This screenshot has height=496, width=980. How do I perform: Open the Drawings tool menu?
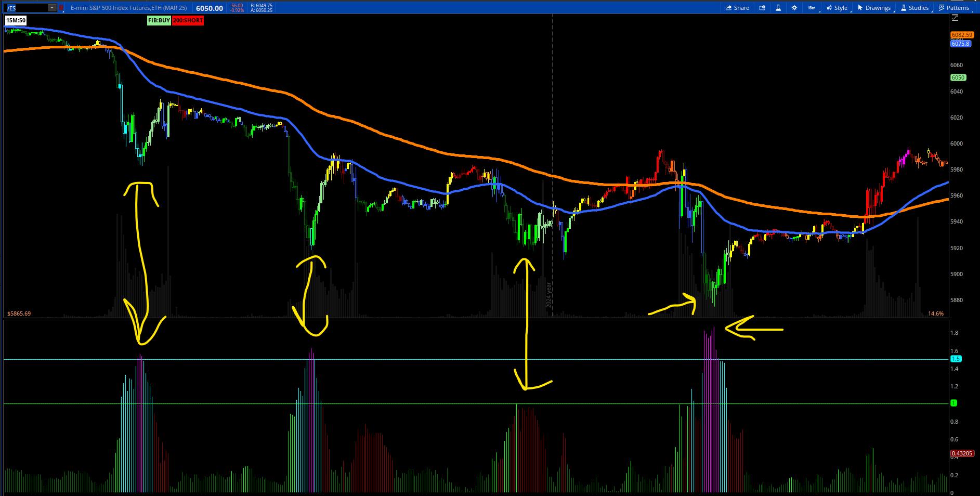(874, 8)
